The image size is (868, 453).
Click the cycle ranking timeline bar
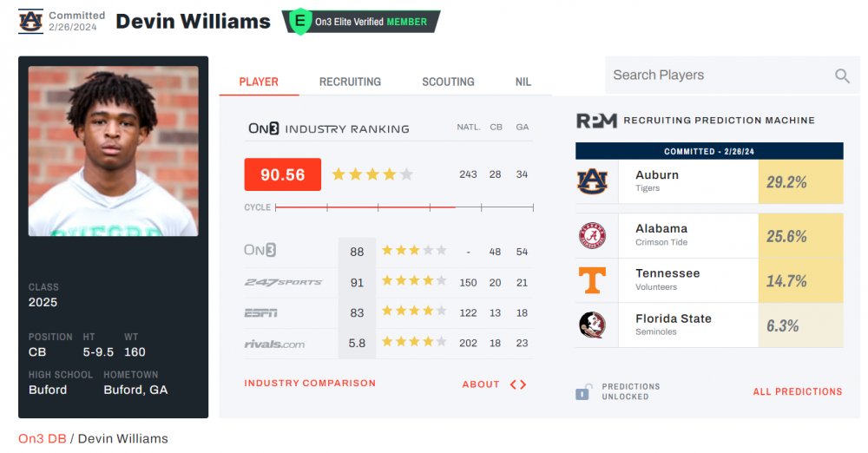[403, 207]
